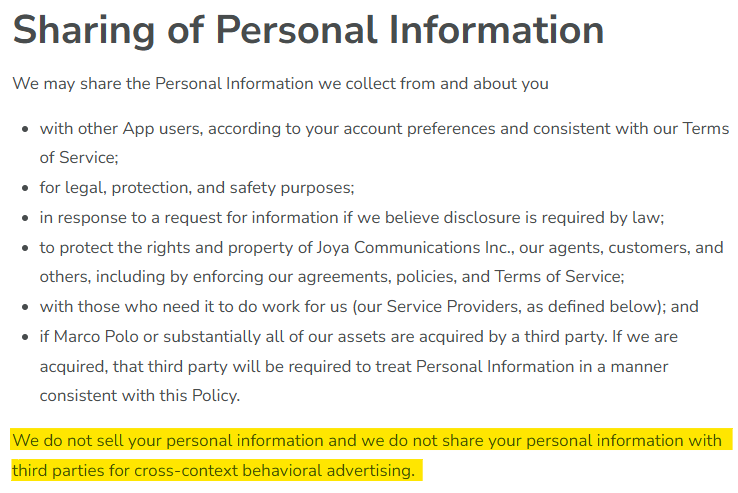Image resolution: width=738 pixels, height=493 pixels.
Task: Click the "Sharing of Personal Information" heading
Action: [x=308, y=31]
